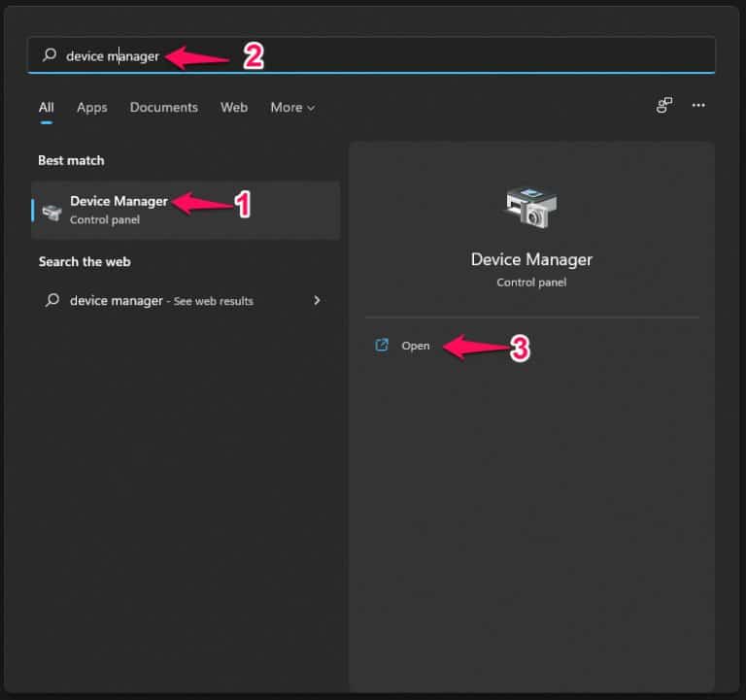This screenshot has height=700, width=746.
Task: Click the web search magnifier icon
Action: pos(51,301)
